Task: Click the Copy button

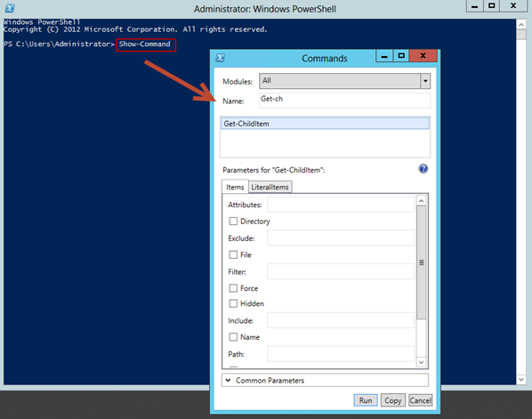Action: [x=393, y=400]
